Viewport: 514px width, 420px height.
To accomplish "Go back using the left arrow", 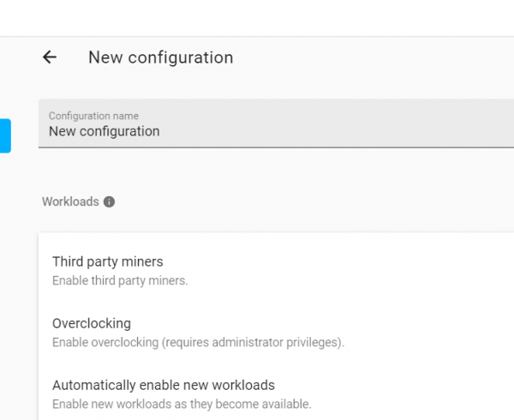I will click(50, 57).
